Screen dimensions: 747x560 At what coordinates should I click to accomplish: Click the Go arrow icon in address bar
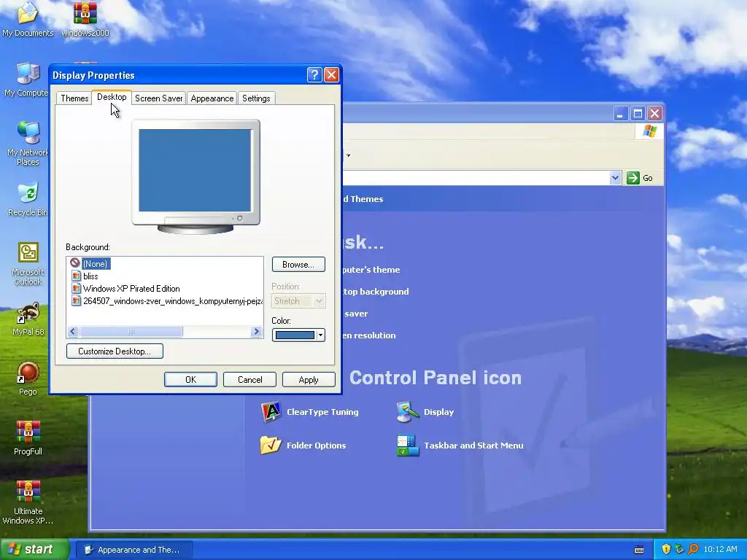point(633,178)
